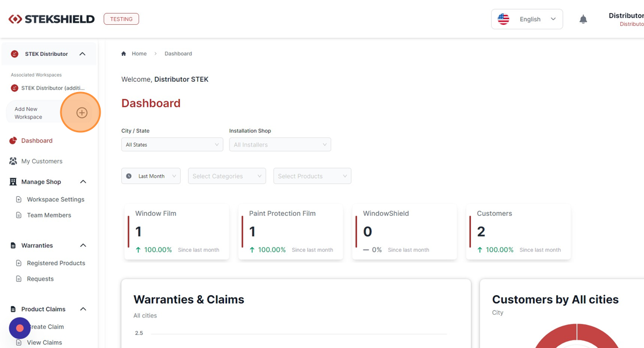Open warranty Requests page

tap(40, 278)
